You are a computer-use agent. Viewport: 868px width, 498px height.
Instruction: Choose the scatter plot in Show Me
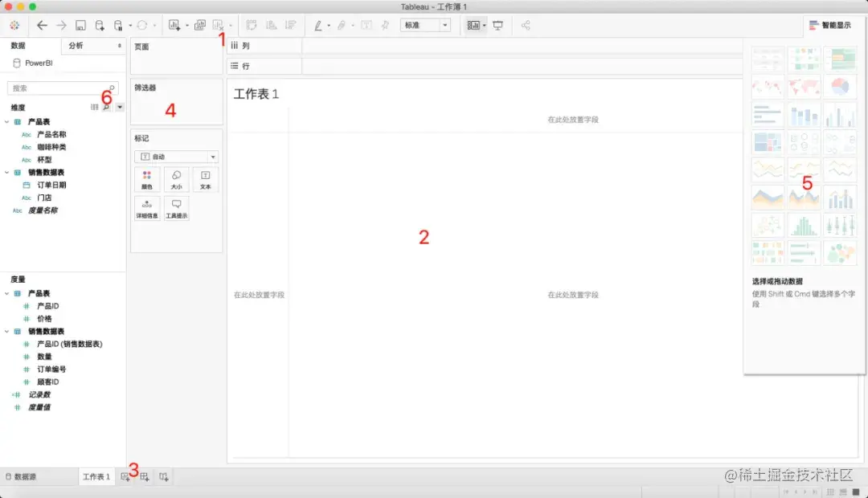[x=768, y=226]
